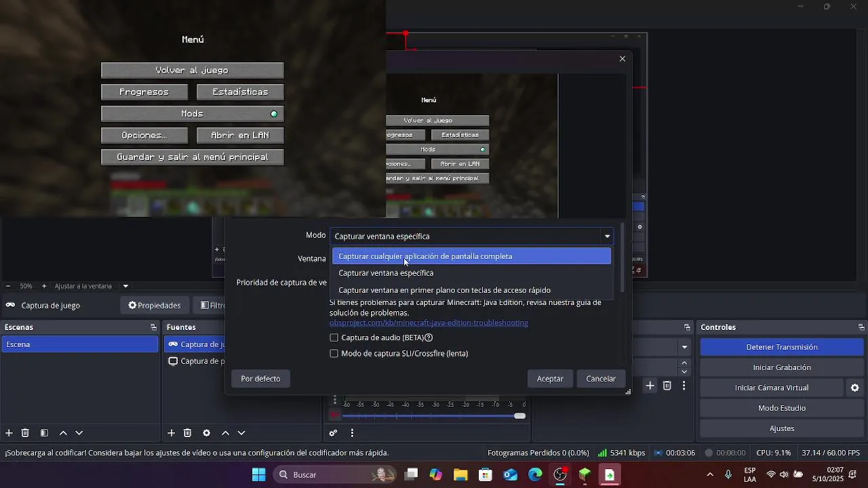
Task: Remove the transition with the trash icon
Action: coord(667,386)
